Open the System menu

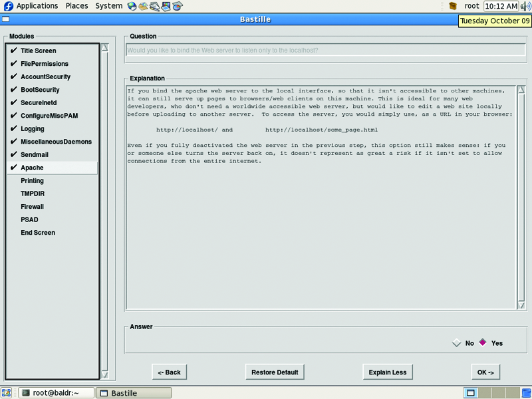(x=108, y=6)
